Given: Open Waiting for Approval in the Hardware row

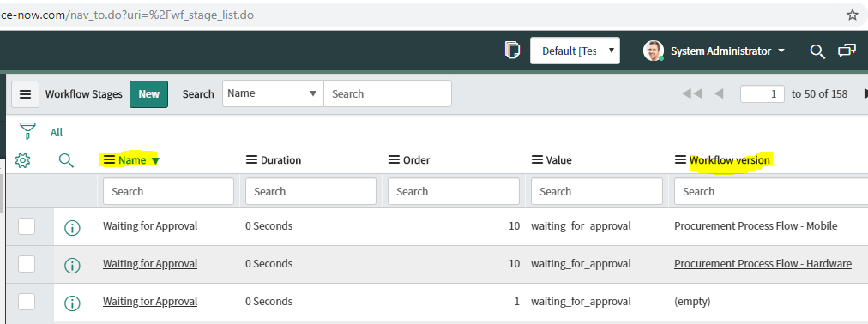Looking at the screenshot, I should (x=150, y=264).
